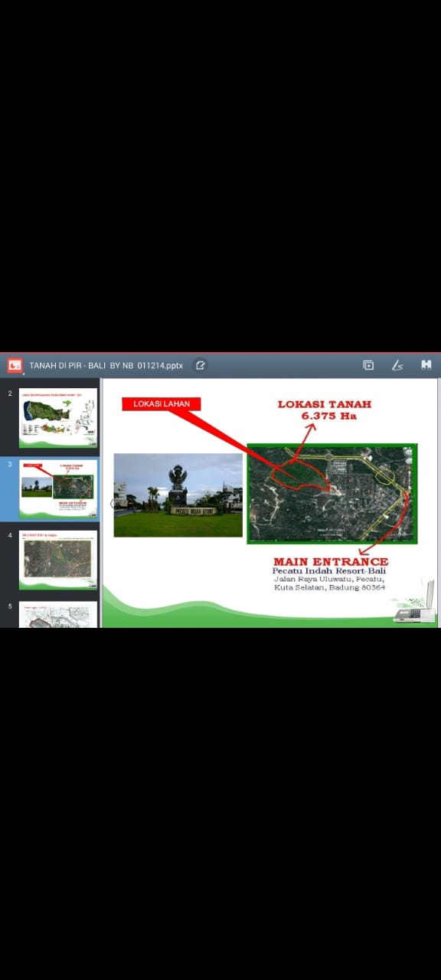
Task: Tap the file name TANAH DI PIR - BALI
Action: click(106, 365)
